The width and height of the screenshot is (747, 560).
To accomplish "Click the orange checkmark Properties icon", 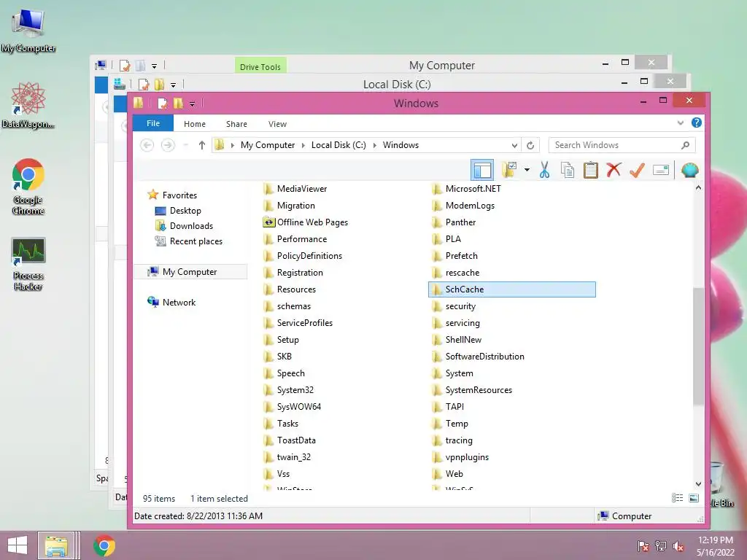I will (637, 170).
